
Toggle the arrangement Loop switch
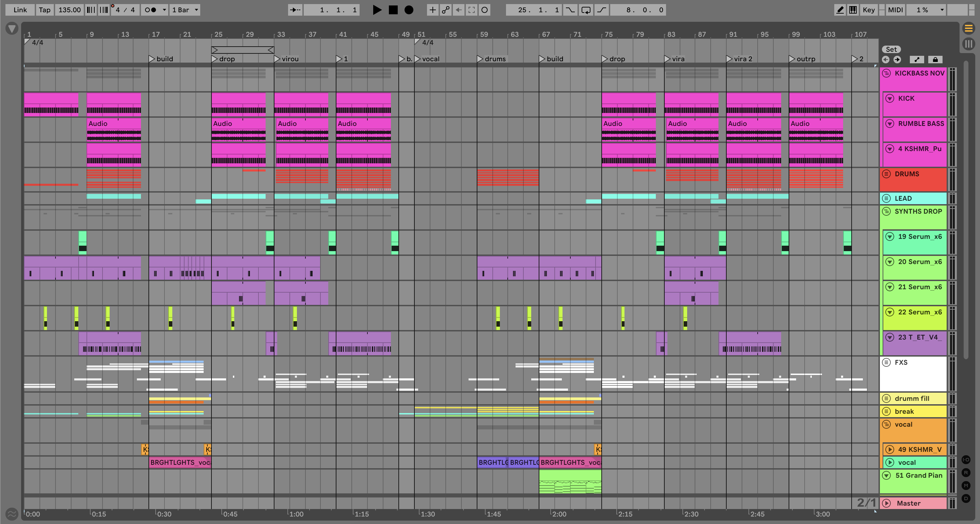pyautogui.click(x=586, y=10)
